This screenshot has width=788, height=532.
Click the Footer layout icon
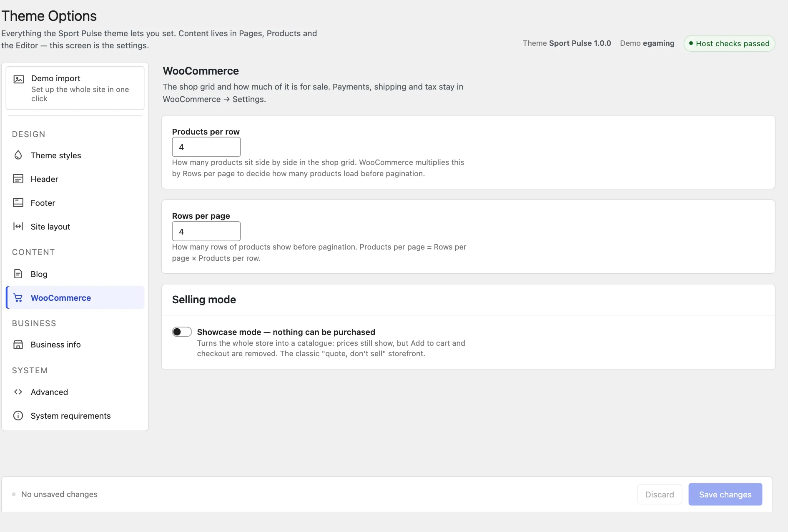coord(18,203)
